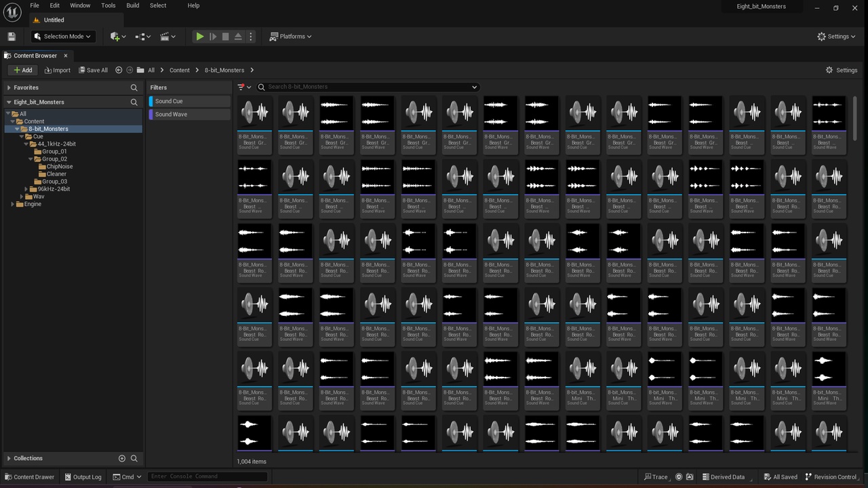
Task: Start Play in Editor
Action: (199, 37)
